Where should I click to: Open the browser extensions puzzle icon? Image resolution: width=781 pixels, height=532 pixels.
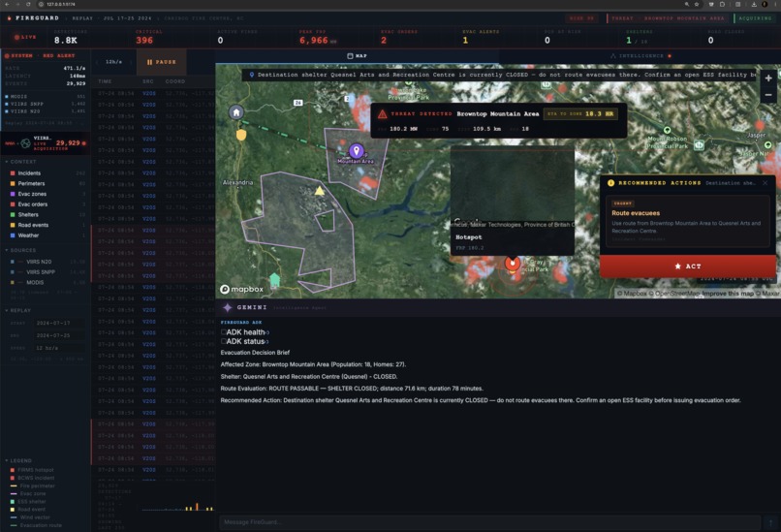point(722,4)
